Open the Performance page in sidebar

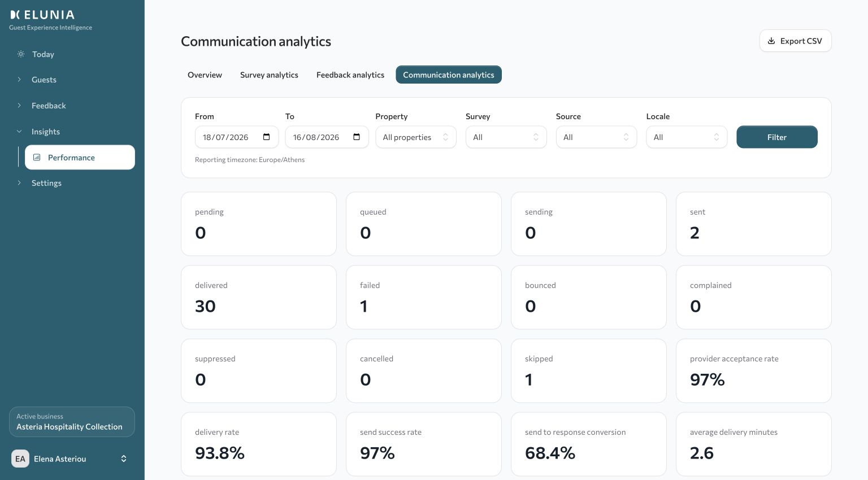(x=80, y=158)
